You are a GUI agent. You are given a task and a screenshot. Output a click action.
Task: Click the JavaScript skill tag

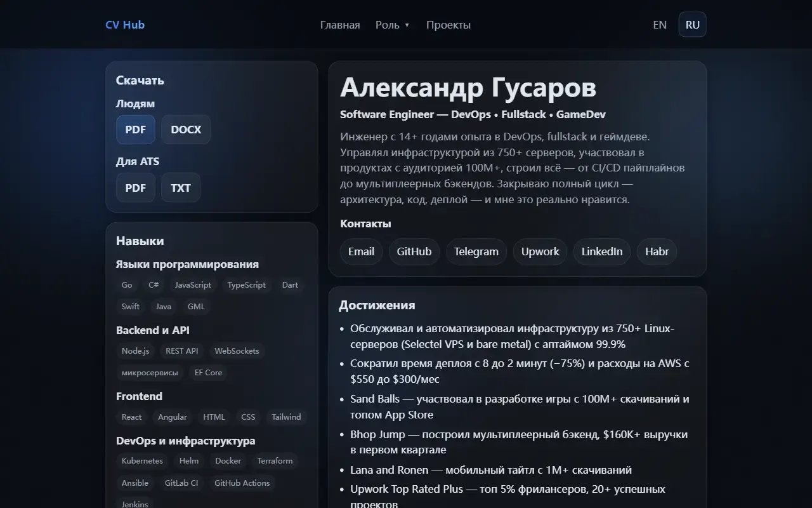pyautogui.click(x=193, y=285)
